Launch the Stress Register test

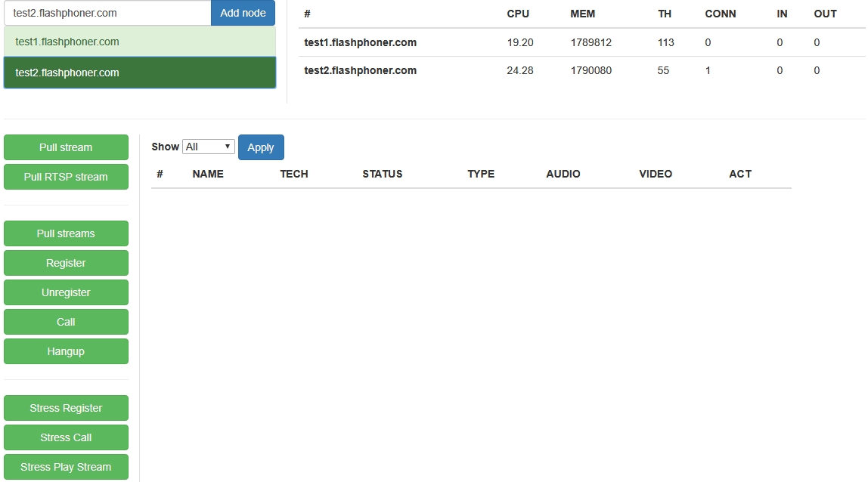66,408
